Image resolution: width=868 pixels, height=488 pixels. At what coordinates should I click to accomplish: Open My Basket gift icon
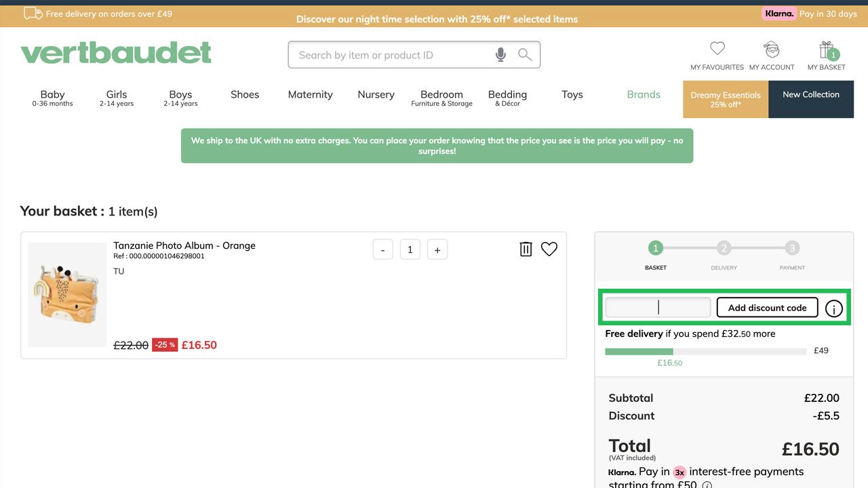point(827,50)
